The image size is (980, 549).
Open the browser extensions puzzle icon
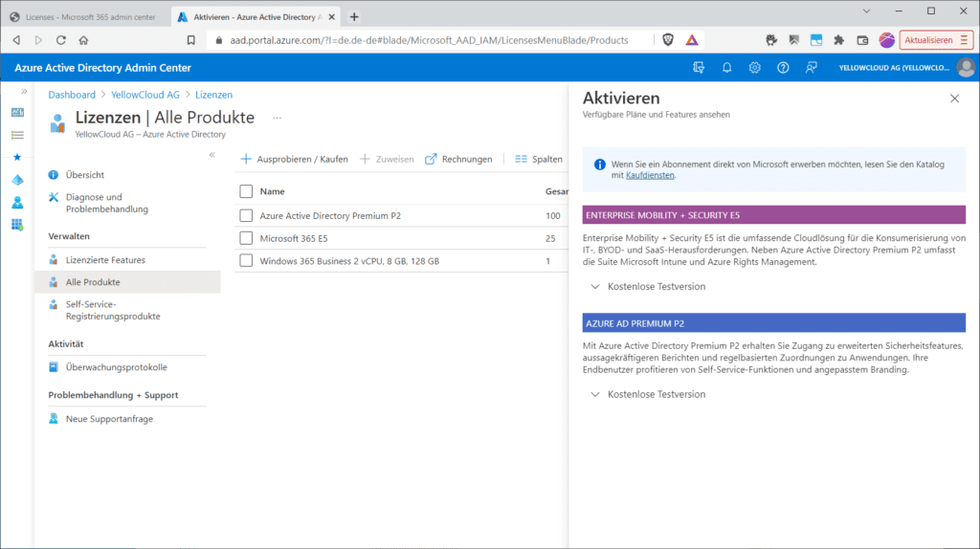pos(838,40)
